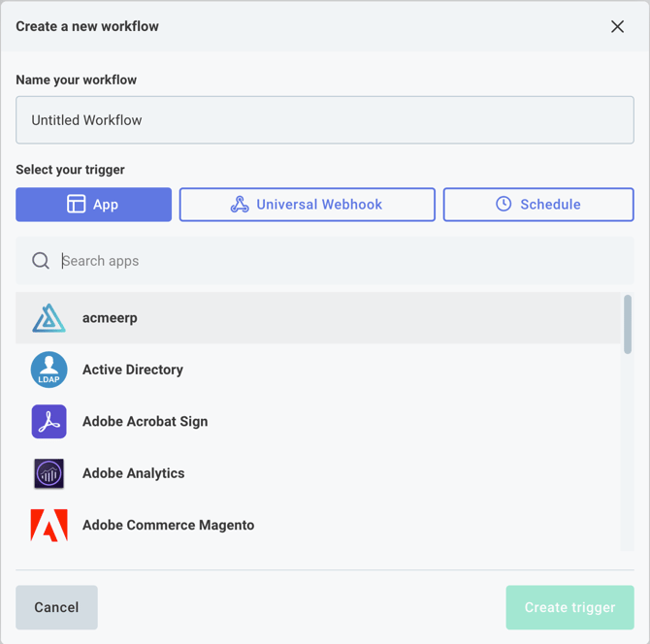
Task: Click the app list scrollbar thumb
Action: 628,325
